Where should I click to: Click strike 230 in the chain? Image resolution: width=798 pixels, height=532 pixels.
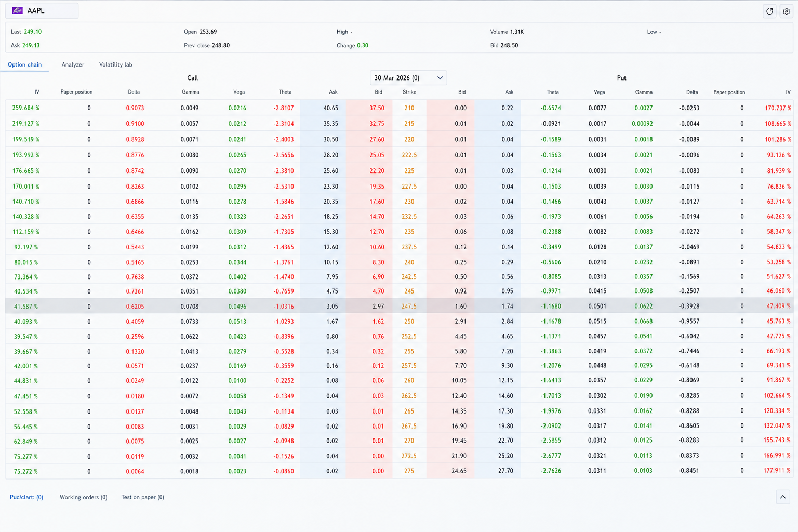(409, 202)
